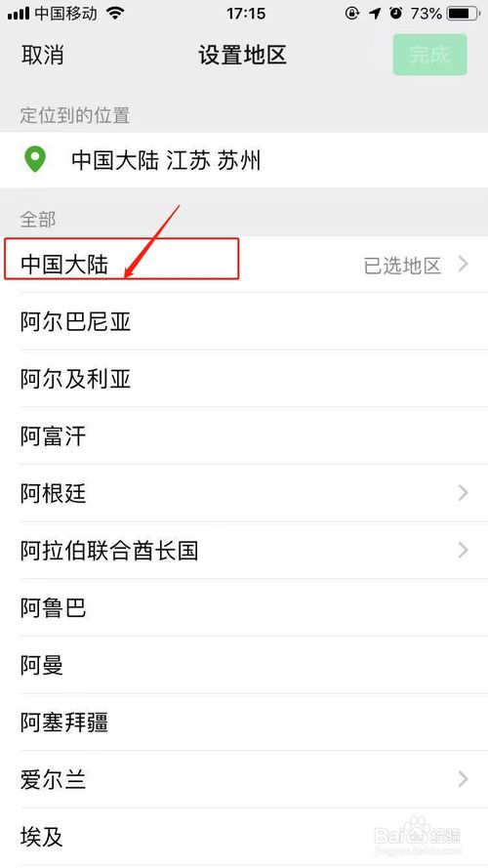The width and height of the screenshot is (488, 868).
Task: Choose 阿鲁巴 as region
Action: pyautogui.click(x=244, y=608)
